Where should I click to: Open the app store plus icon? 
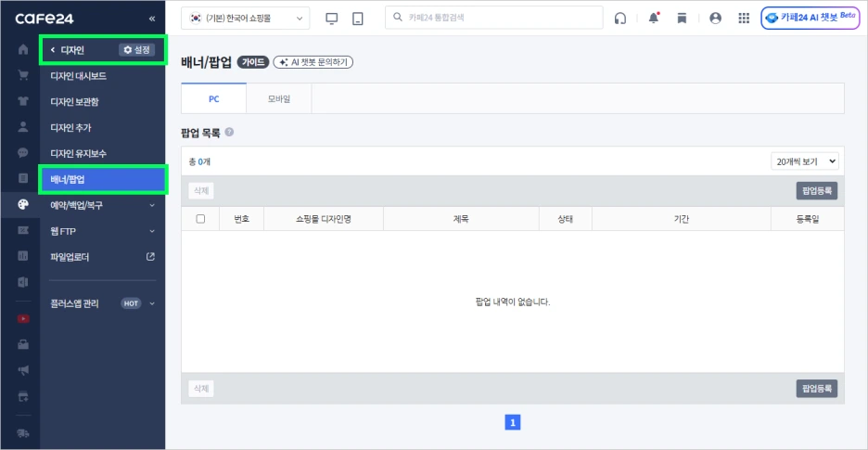coord(23,396)
